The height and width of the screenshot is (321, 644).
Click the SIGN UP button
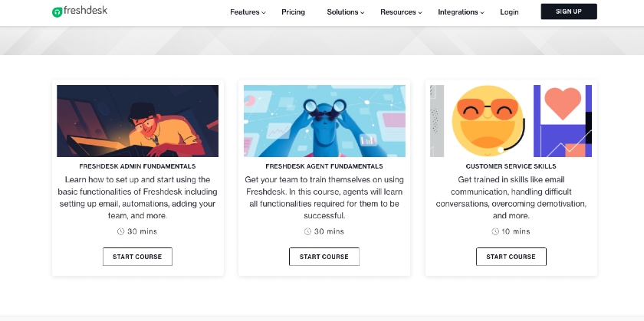point(569,11)
